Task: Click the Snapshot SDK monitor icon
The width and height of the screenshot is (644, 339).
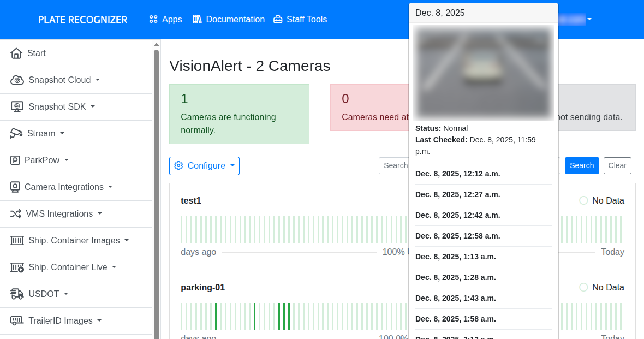Action: click(x=17, y=107)
